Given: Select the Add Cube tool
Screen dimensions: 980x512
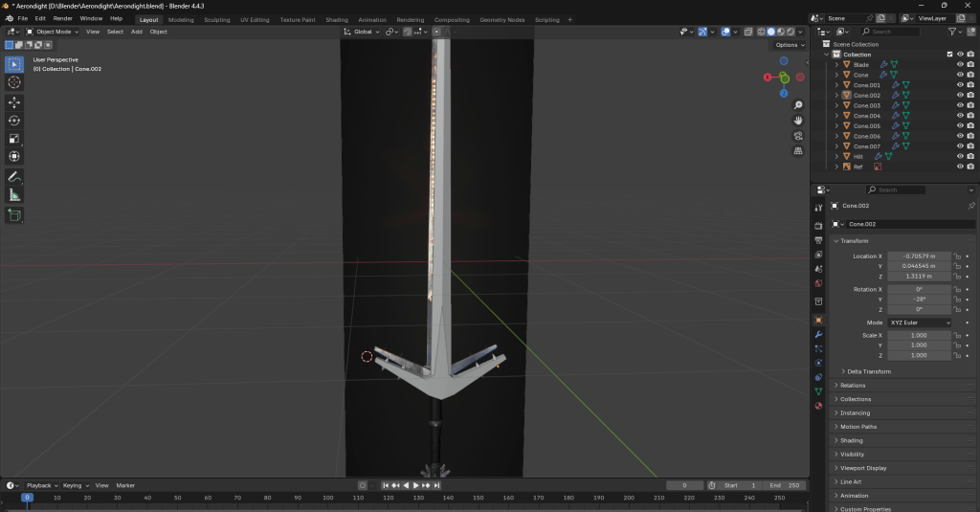Looking at the screenshot, I should 14,215.
